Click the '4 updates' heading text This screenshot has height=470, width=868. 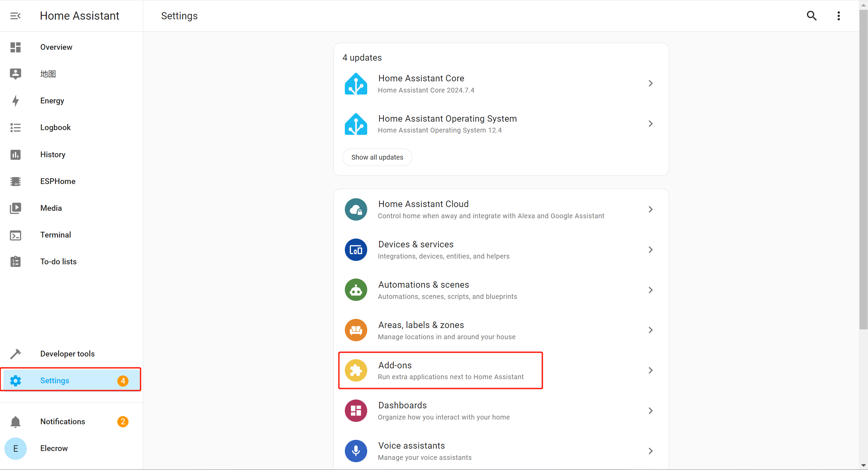click(x=362, y=58)
